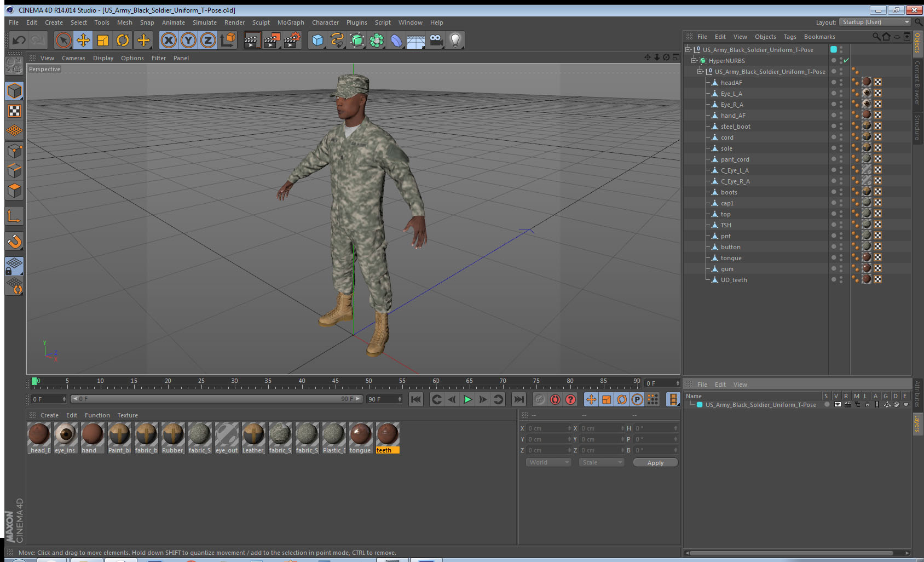Go to end of animation
Image resolution: width=924 pixels, height=562 pixels.
click(518, 399)
